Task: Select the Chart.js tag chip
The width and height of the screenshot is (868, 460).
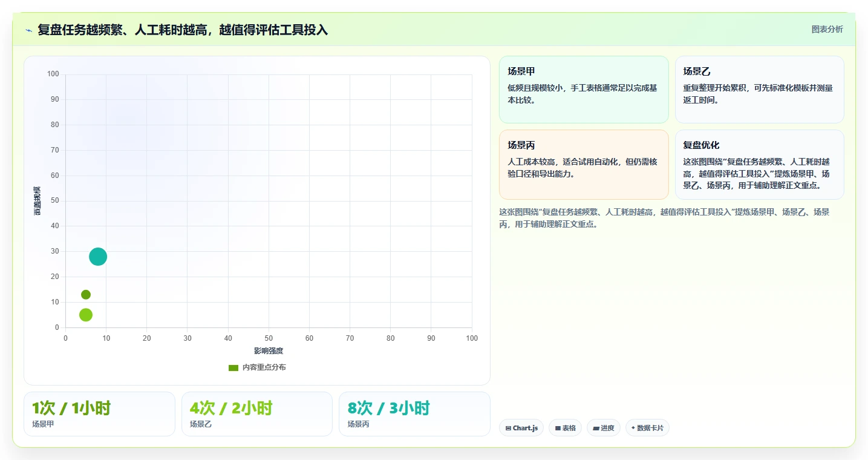Action: (521, 428)
